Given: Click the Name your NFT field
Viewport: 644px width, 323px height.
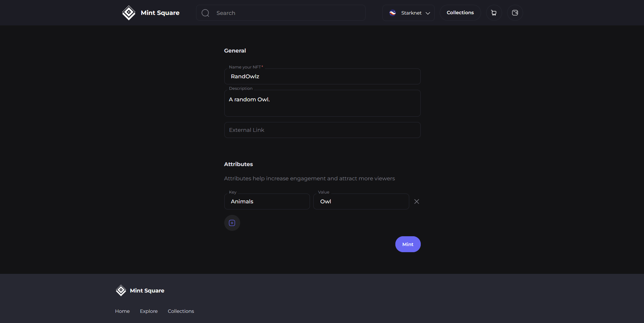Looking at the screenshot, I should tap(322, 77).
